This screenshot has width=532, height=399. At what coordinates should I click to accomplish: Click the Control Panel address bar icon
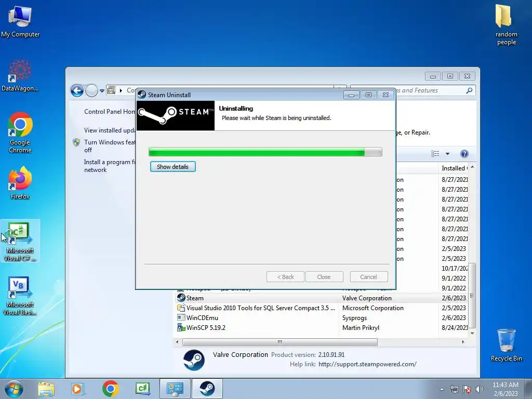111,90
